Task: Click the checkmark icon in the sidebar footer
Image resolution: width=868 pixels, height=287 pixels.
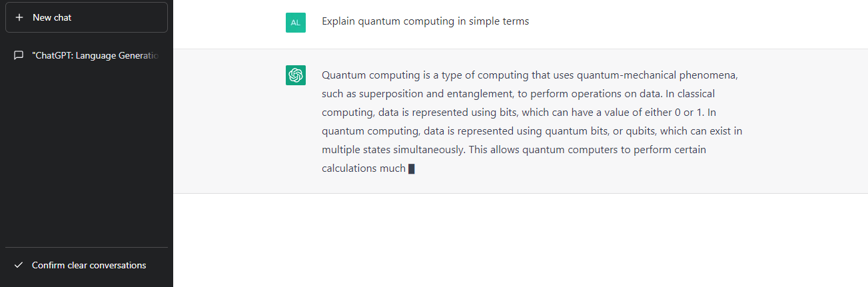Action: tap(19, 266)
